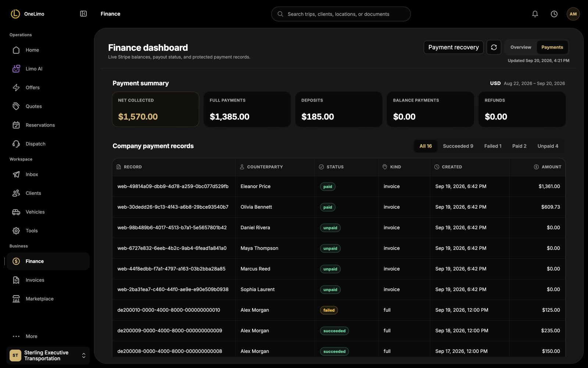Expand More sidebar options
The width and height of the screenshot is (588, 368).
(48, 336)
